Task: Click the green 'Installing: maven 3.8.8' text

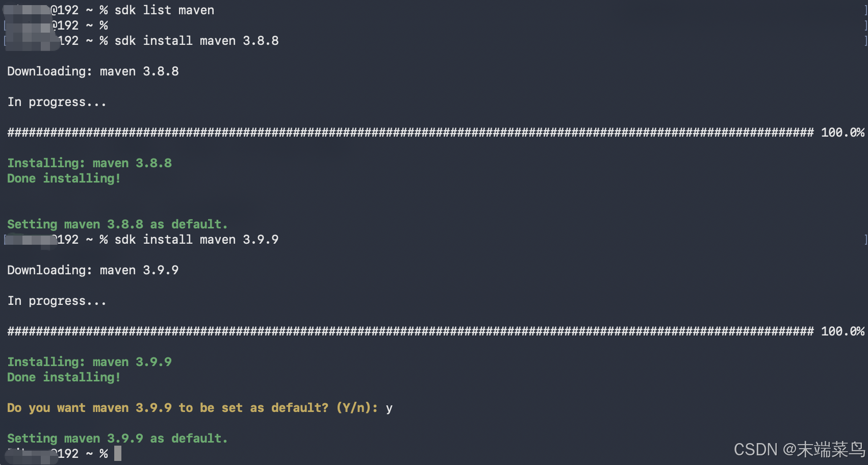Action: tap(89, 163)
